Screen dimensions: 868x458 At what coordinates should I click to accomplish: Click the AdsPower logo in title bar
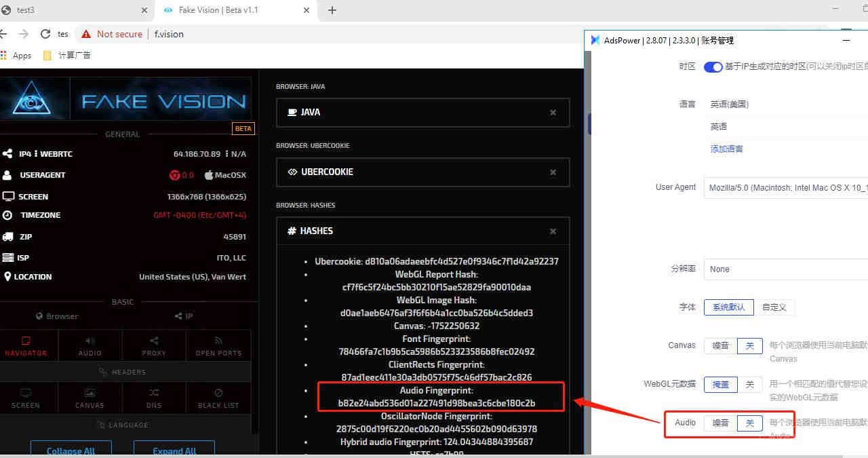coord(595,40)
